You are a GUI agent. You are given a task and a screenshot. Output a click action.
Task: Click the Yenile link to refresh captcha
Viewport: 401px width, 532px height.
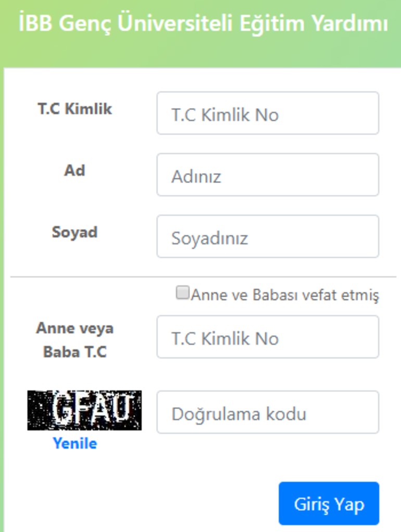point(75,444)
